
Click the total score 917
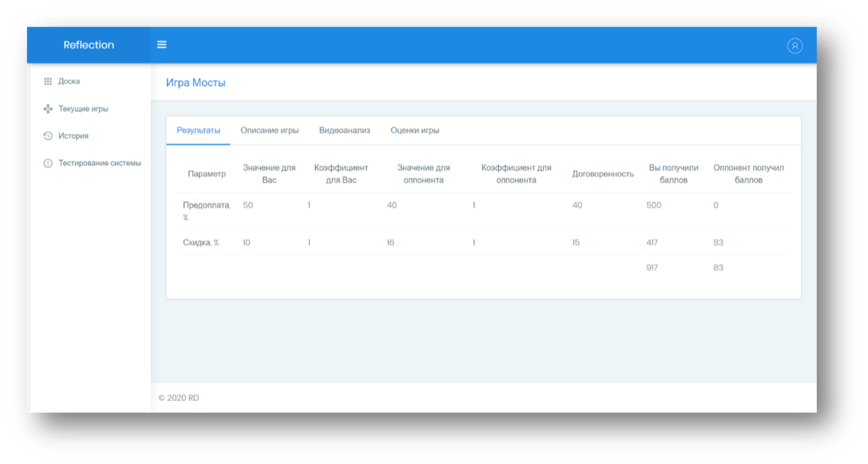(x=652, y=268)
